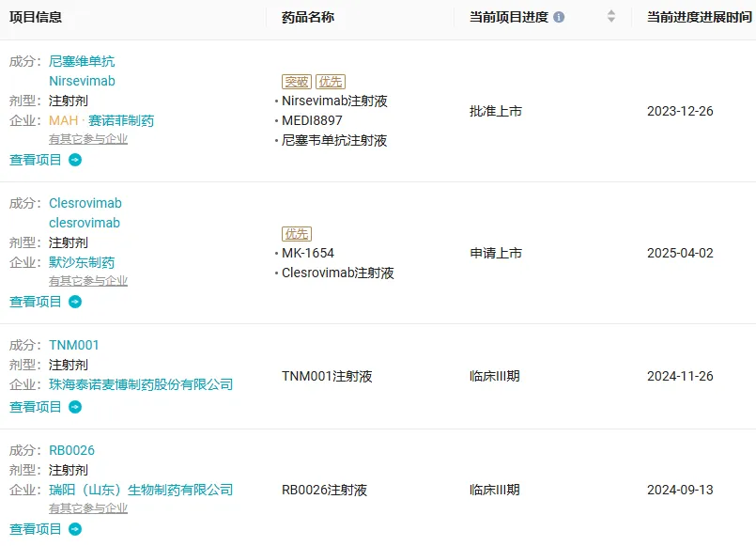Click the 药品名称 column header
The height and width of the screenshot is (546, 756).
coord(308,17)
